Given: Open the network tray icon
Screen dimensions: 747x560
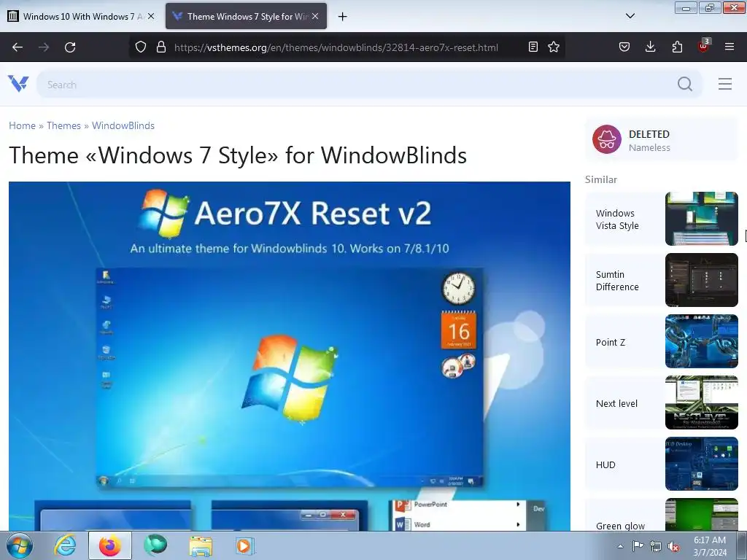Looking at the screenshot, I should click(x=656, y=546).
